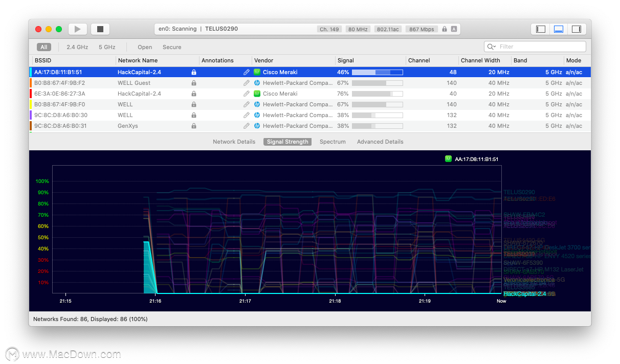Filter networks by 2.4 GHz
The width and height of the screenshot is (620, 364).
77,47
